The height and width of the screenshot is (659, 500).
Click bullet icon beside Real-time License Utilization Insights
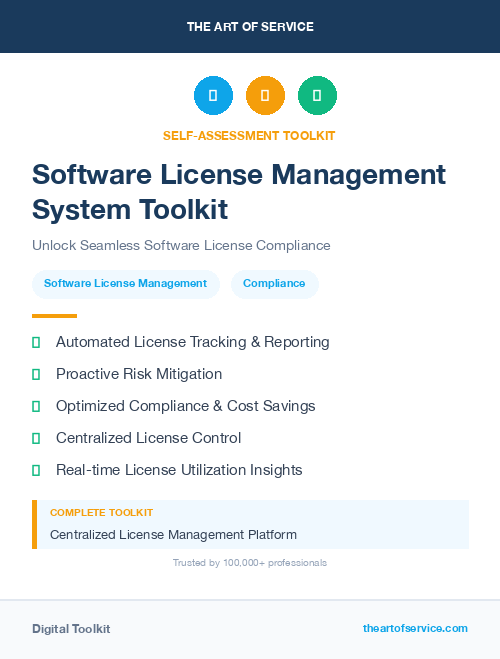[36, 470]
